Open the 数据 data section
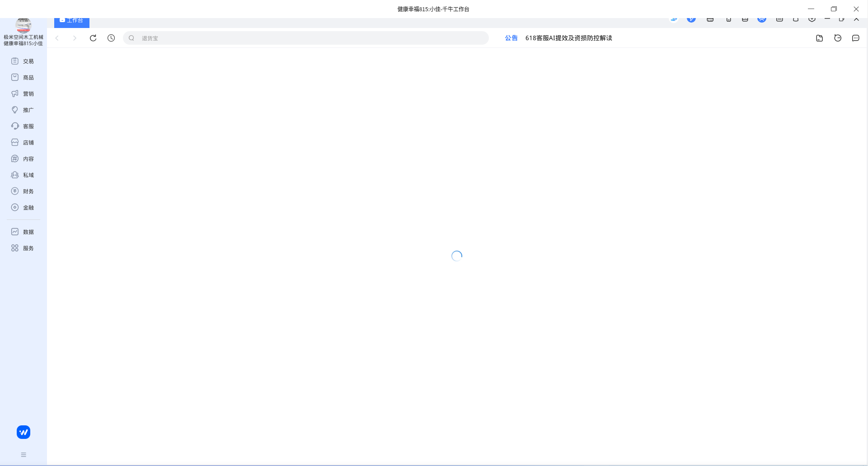 tap(23, 232)
